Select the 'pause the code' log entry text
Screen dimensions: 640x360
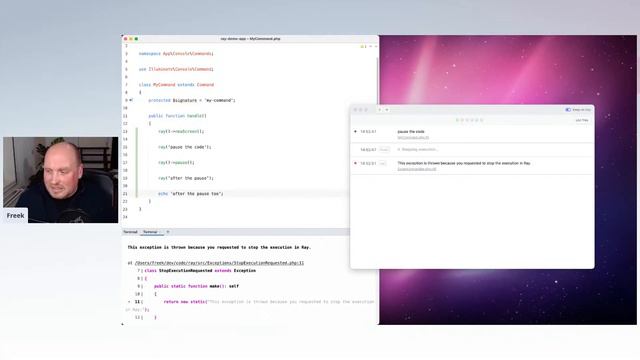[x=411, y=132]
